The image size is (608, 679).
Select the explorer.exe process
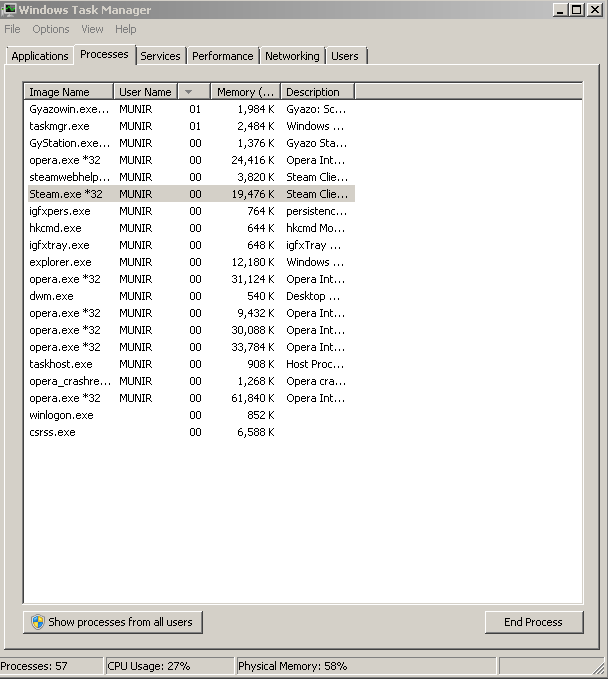pos(191,262)
